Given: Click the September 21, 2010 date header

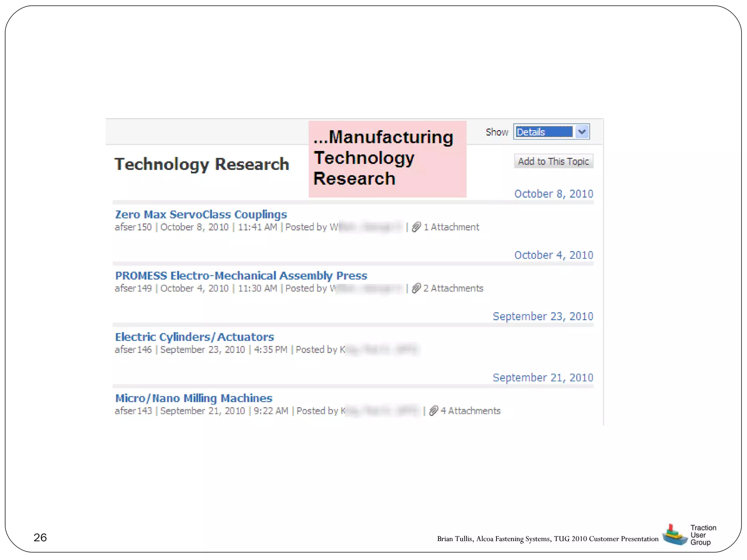Looking at the screenshot, I should (x=543, y=378).
